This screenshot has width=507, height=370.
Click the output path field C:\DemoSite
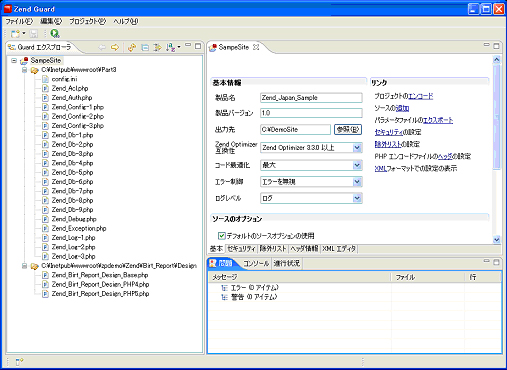(x=295, y=130)
